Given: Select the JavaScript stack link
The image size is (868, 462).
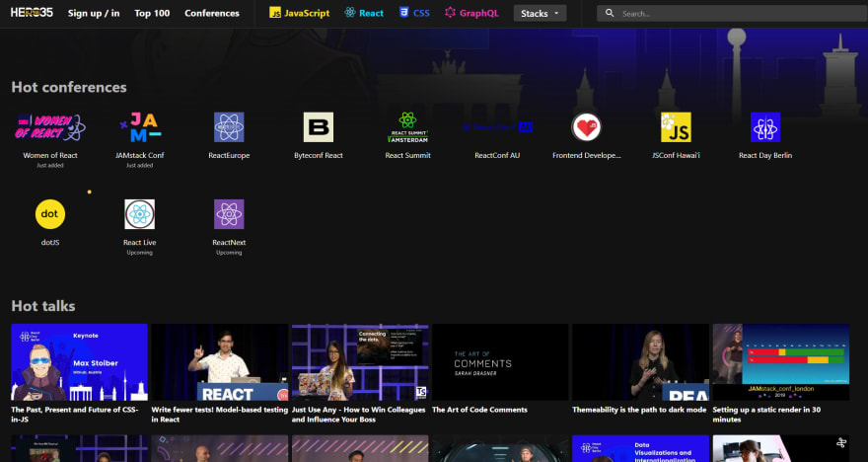Looking at the screenshot, I should [300, 13].
